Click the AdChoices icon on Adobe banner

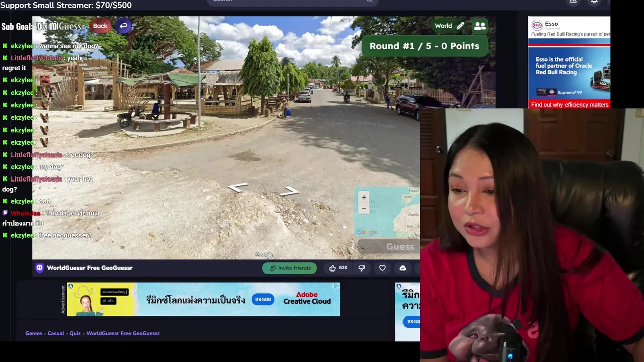[x=336, y=286]
